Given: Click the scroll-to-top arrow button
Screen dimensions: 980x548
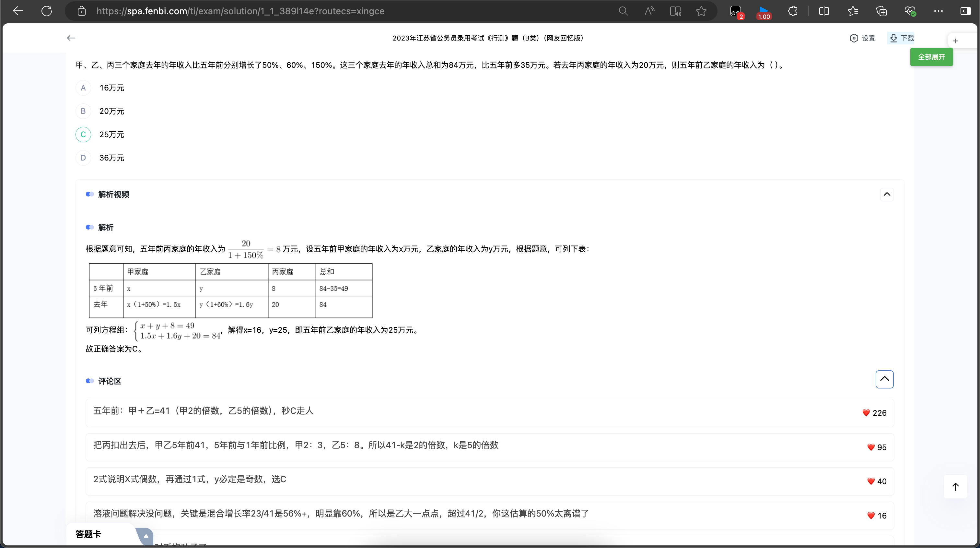Looking at the screenshot, I should 955,487.
